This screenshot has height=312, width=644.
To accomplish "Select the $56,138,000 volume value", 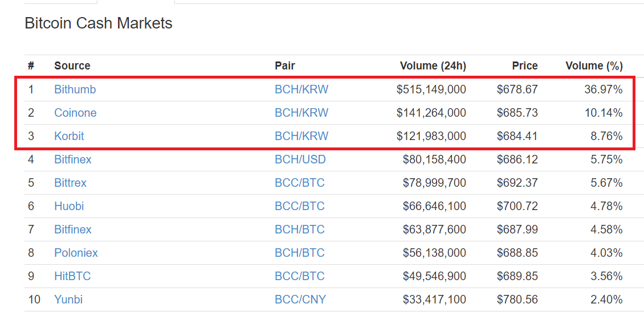I will click(434, 253).
